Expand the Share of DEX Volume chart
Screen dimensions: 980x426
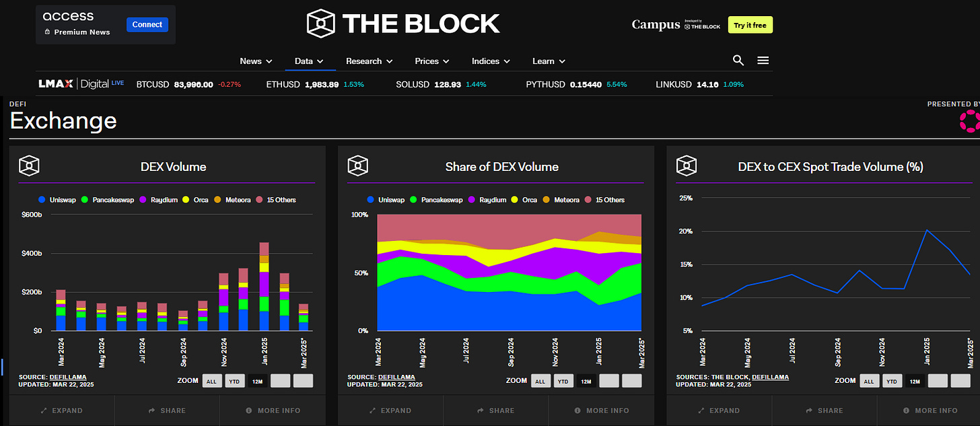coord(390,411)
